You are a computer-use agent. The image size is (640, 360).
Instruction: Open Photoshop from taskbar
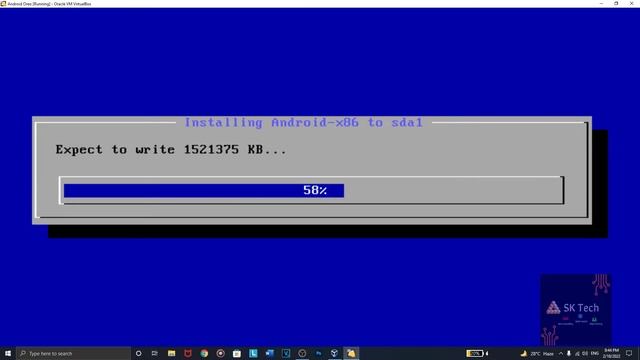click(x=318, y=353)
